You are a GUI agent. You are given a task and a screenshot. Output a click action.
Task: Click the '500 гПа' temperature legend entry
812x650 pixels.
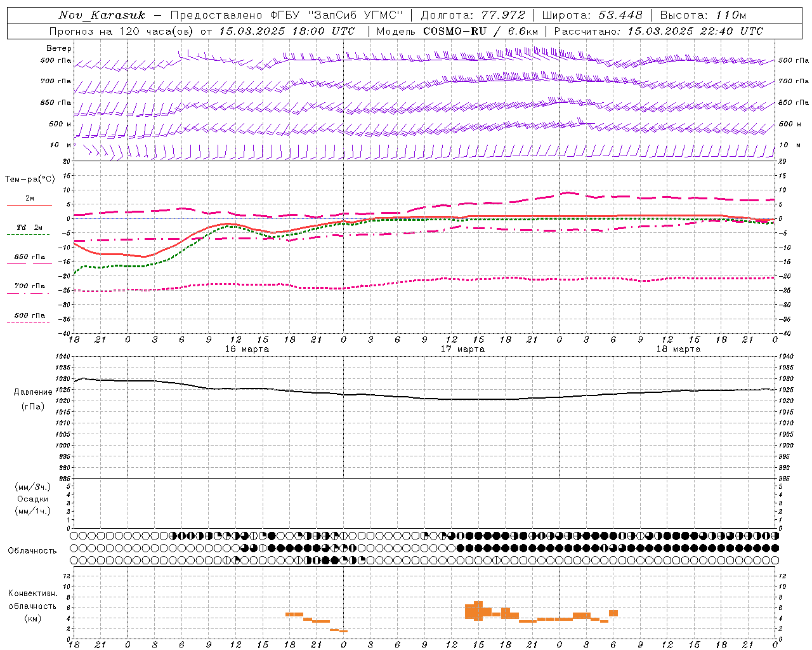click(30, 315)
